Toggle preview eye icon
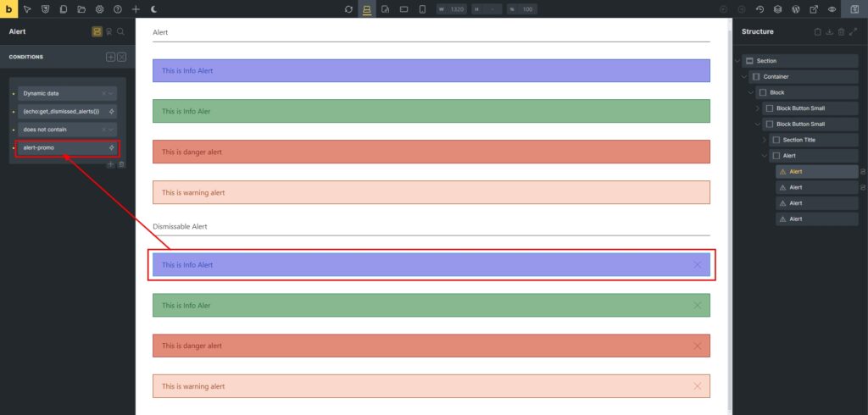The image size is (868, 415). (832, 9)
